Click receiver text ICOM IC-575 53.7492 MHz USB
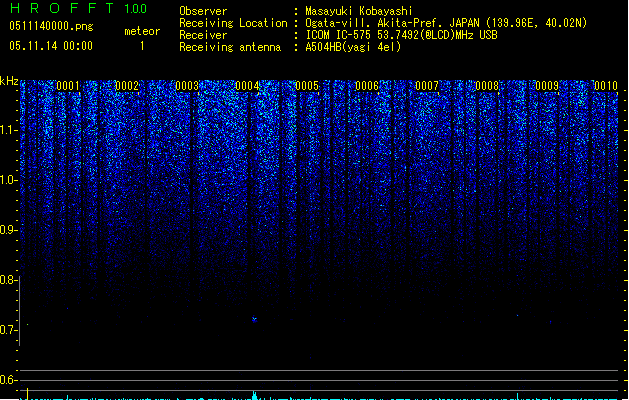 point(402,35)
